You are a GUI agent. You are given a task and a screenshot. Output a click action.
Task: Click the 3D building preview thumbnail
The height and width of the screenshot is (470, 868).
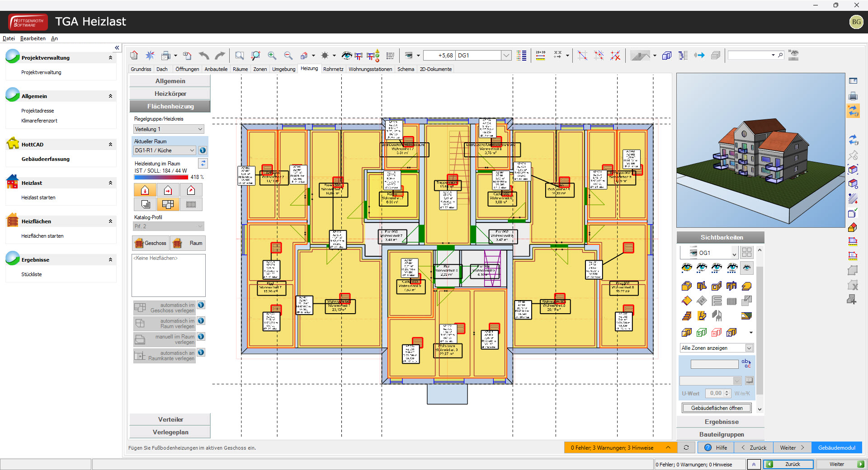point(760,150)
